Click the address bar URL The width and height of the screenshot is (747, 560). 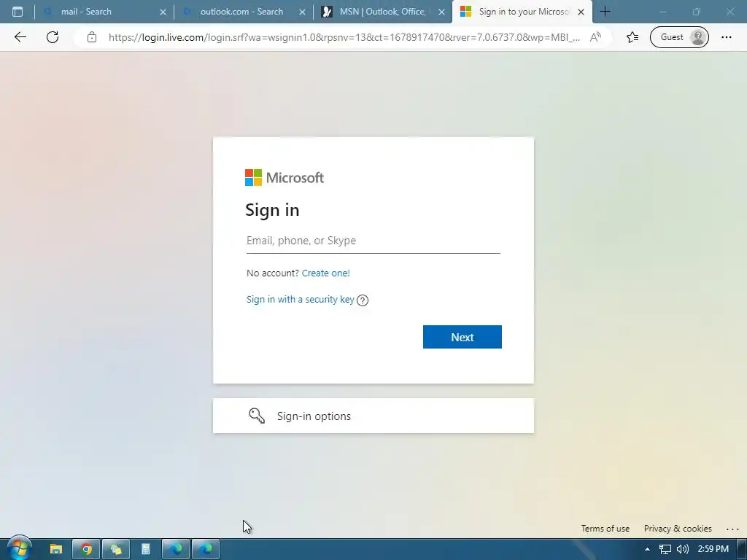point(344,37)
